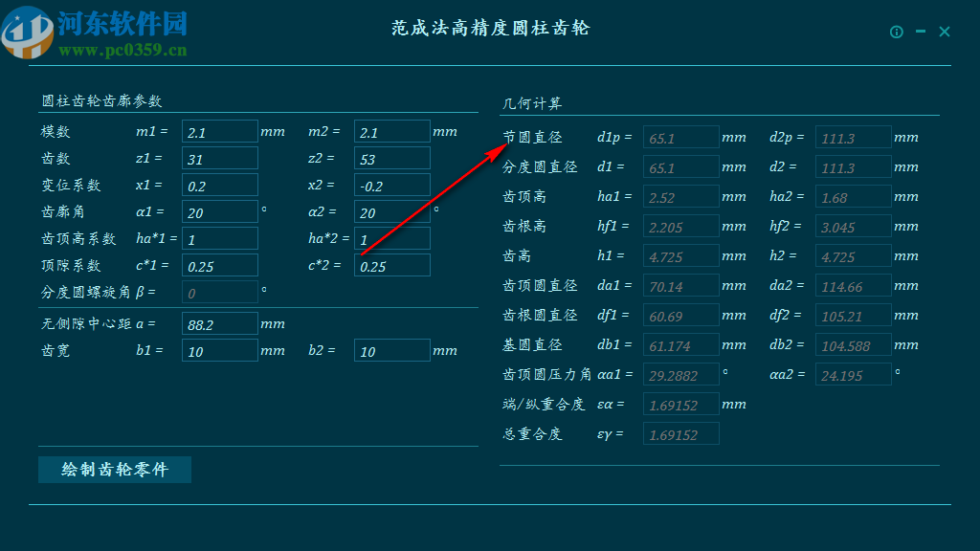Image resolution: width=980 pixels, height=551 pixels.
Task: Click the addendum coefficient ha*1 field
Action: point(219,238)
